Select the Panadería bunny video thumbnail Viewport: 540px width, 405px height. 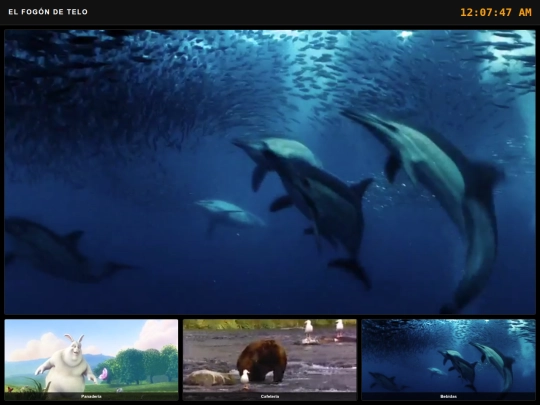91,360
